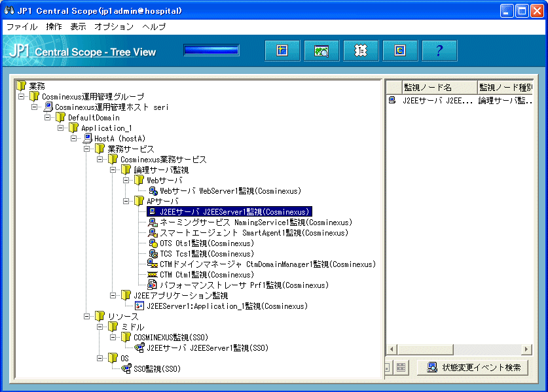Click the SSO監視(SSO) node icon
The height and width of the screenshot is (392, 548).
tap(126, 368)
